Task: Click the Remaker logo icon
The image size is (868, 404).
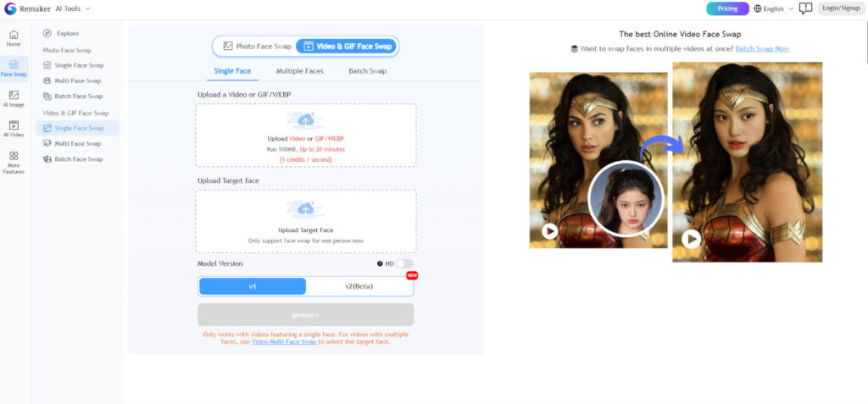Action: click(x=10, y=8)
